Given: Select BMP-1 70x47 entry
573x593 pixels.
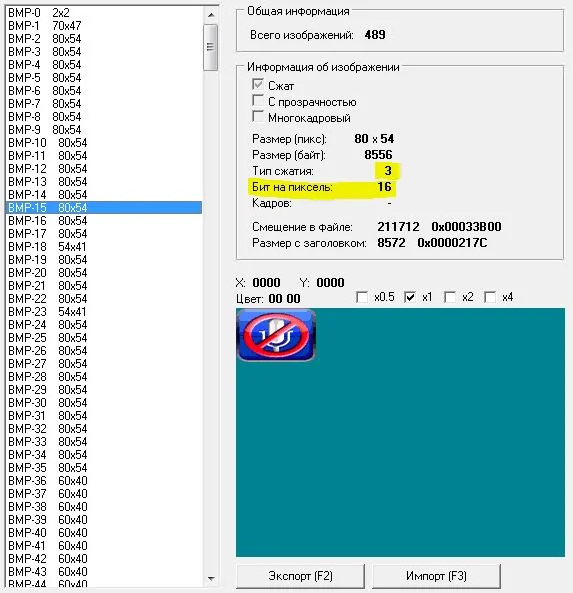Looking at the screenshot, I should coord(104,26).
